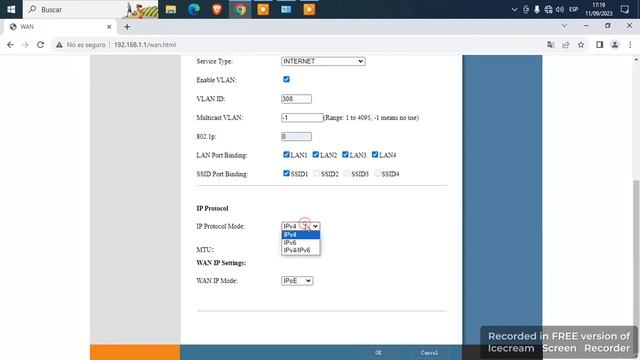View 'No es seguro' site info
Screen dimensions: 640x360
[81, 45]
